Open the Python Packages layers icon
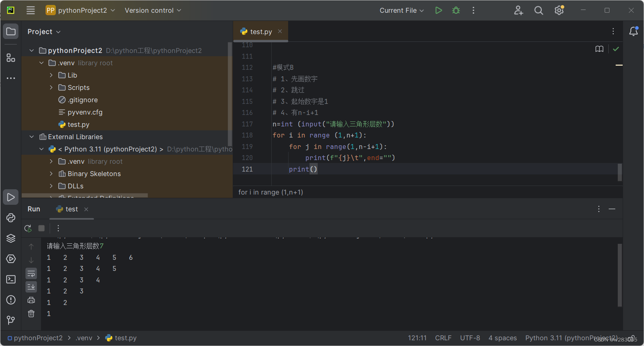Image resolution: width=644 pixels, height=346 pixels. [x=11, y=238]
